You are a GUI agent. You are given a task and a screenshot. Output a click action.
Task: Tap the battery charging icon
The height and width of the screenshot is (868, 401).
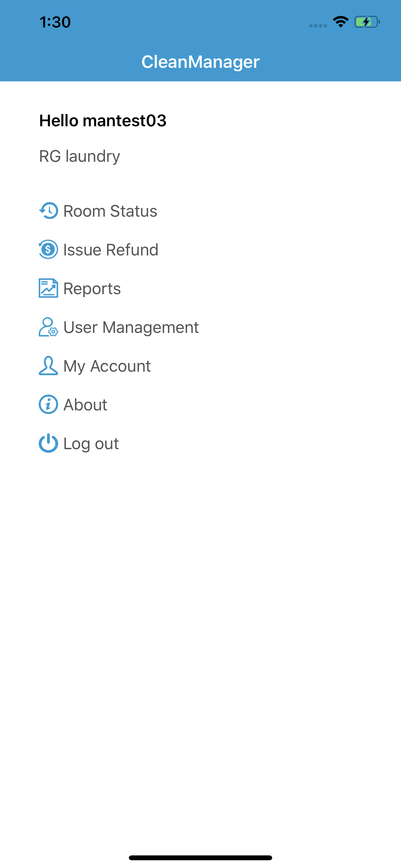(367, 22)
